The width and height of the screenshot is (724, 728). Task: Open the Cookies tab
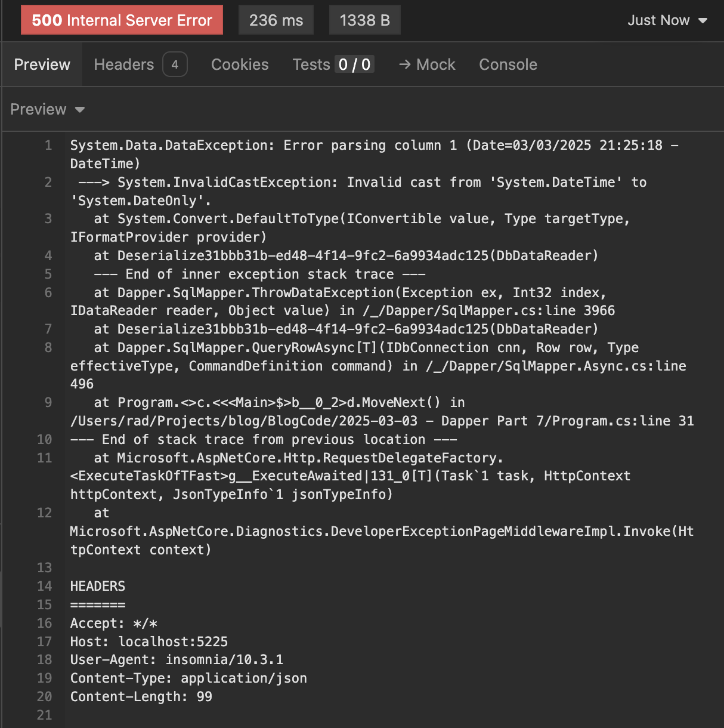point(240,64)
